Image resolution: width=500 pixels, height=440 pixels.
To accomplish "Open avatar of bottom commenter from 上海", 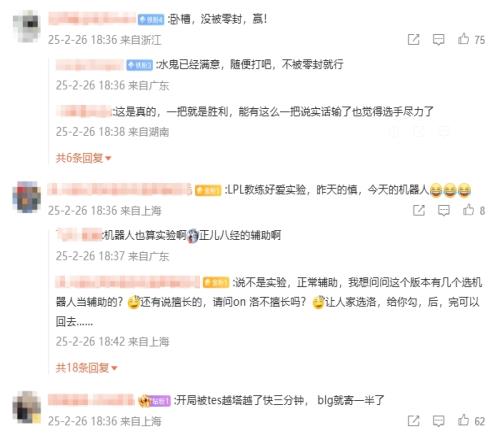I will point(27,407).
